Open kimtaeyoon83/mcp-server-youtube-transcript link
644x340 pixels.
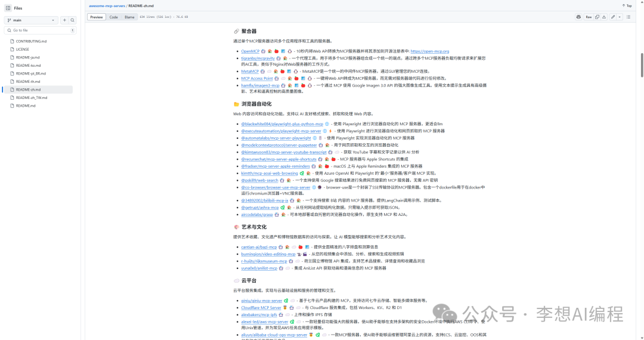tap(284, 152)
